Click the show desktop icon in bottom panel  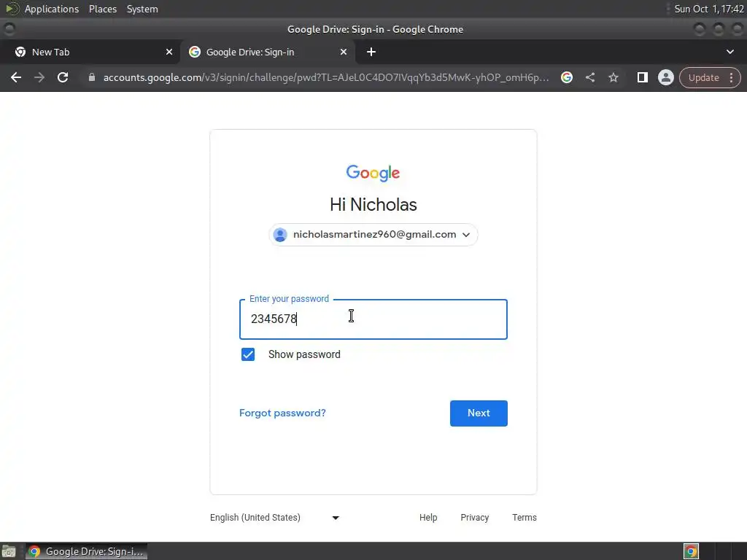point(9,551)
